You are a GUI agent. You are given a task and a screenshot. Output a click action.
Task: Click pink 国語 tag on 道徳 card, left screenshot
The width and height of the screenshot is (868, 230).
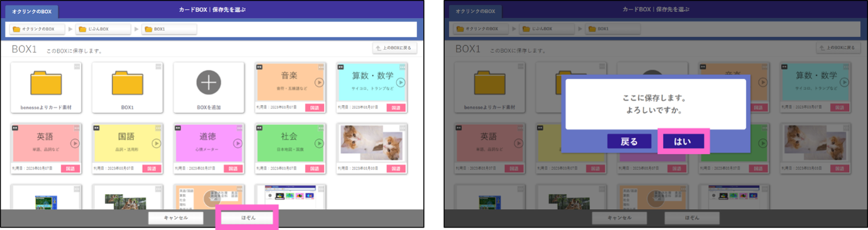[233, 168]
